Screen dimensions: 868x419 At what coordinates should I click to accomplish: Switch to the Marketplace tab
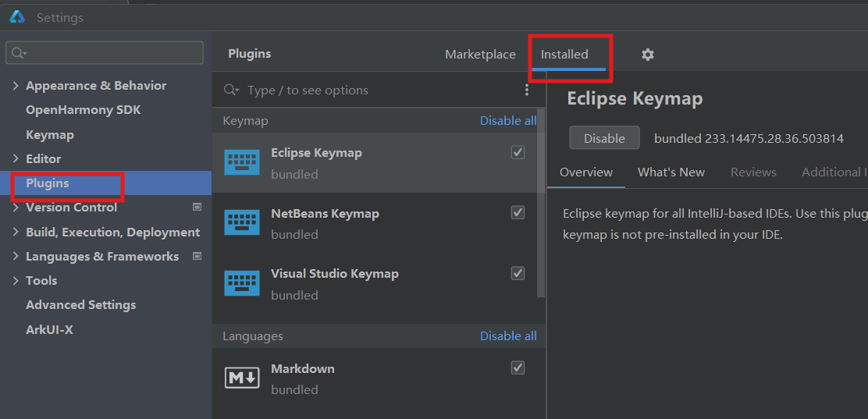pyautogui.click(x=480, y=55)
